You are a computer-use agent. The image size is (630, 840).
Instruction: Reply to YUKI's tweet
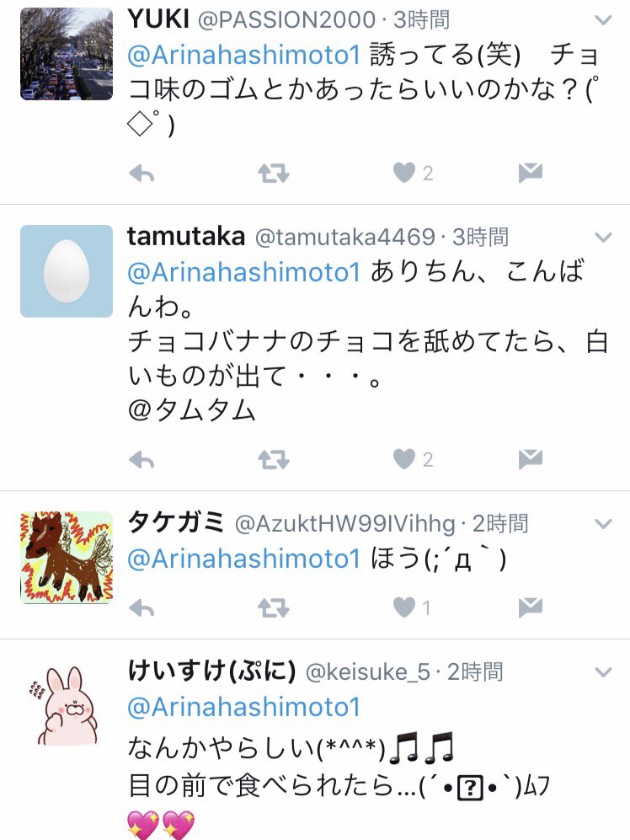click(x=142, y=173)
